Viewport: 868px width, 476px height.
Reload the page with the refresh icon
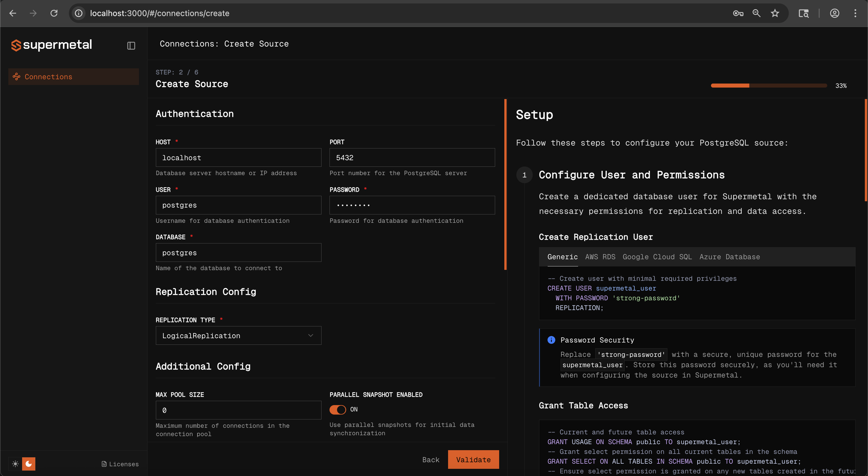(x=54, y=13)
